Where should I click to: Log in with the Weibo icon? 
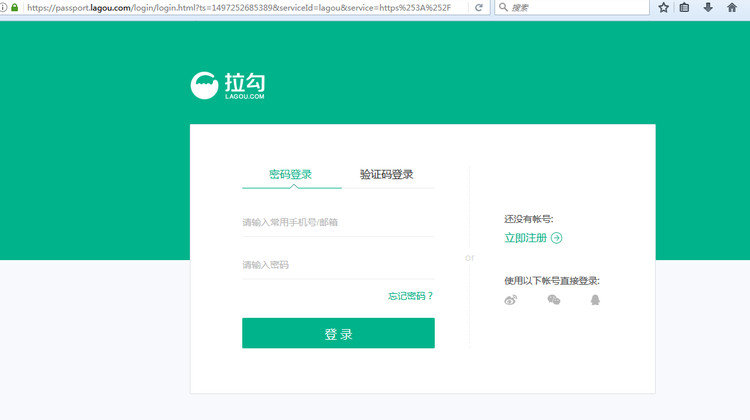tap(510, 300)
